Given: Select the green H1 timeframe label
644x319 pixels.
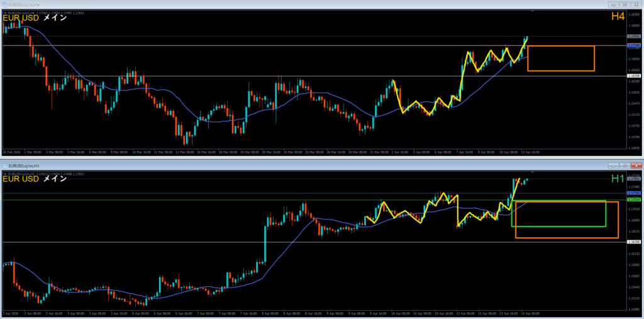Looking at the screenshot, I should pos(618,179).
